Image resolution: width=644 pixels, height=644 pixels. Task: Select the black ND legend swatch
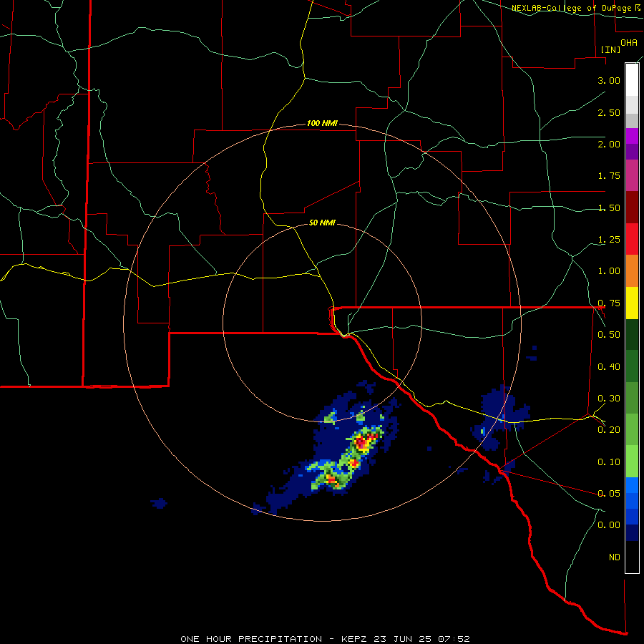(x=632, y=557)
